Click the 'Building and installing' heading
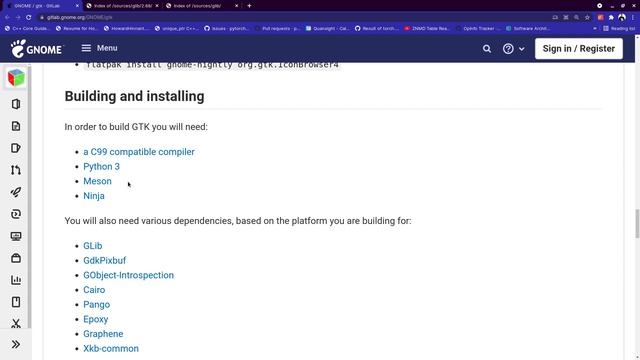Screen dimensions: 640x360 coord(134,96)
